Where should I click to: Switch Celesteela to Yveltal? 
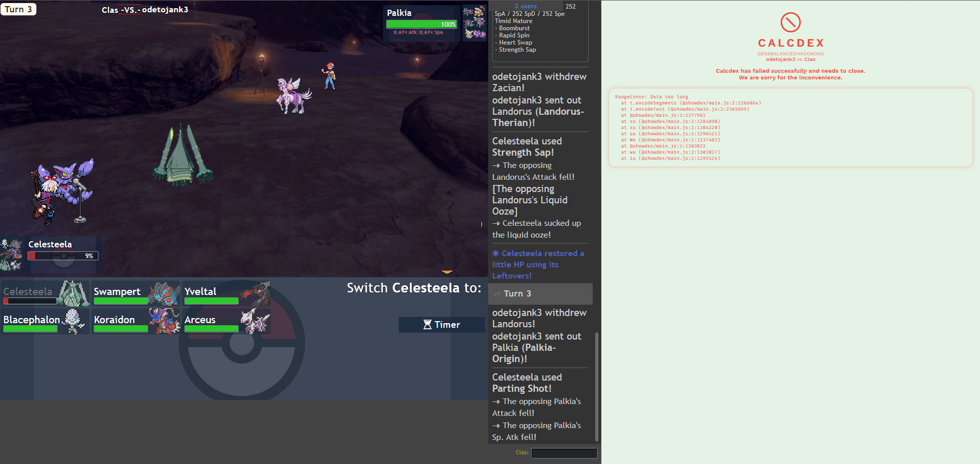pos(226,293)
